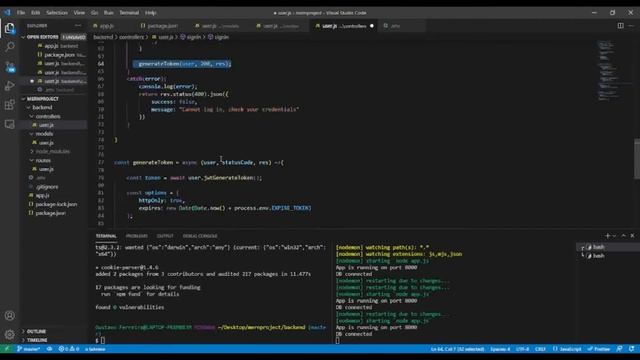This screenshot has width=640, height=360.
Task: Click the notifications bell in the status bar
Action: pos(631,349)
